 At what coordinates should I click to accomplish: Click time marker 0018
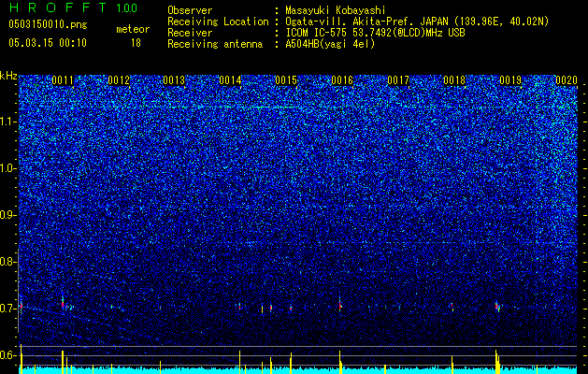pos(454,80)
